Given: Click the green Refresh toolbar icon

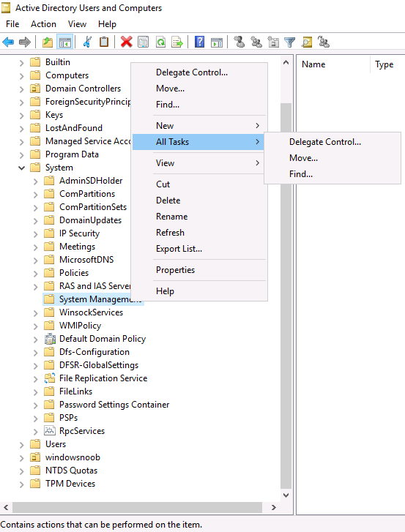Looking at the screenshot, I should click(160, 42).
